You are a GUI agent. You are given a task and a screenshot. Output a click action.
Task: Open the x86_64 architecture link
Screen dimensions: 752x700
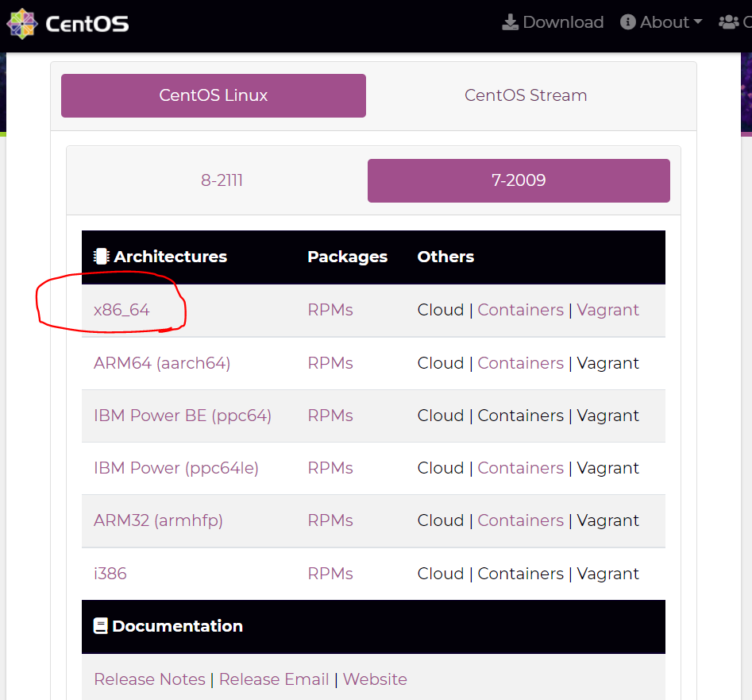tap(121, 310)
